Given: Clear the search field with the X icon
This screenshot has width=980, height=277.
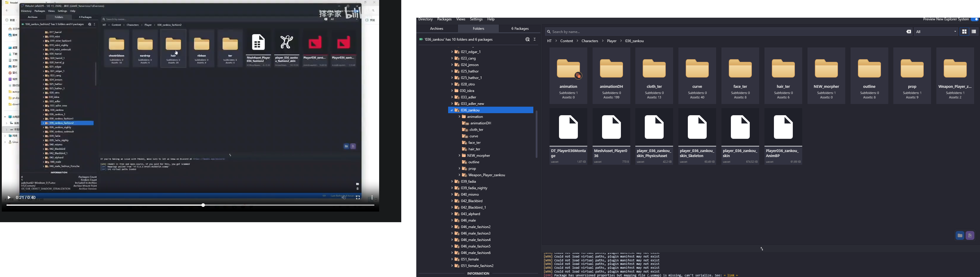Looking at the screenshot, I should (908, 32).
